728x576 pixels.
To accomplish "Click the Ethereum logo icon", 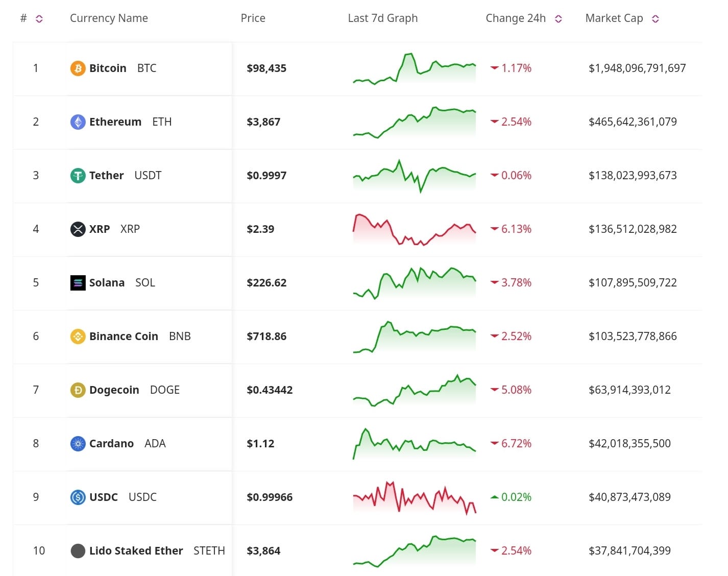I will point(78,122).
